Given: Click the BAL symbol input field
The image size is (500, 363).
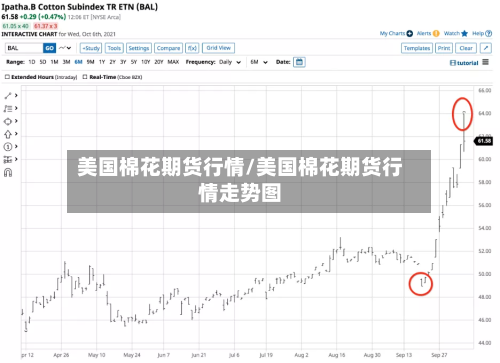Looking at the screenshot, I should [24, 48].
